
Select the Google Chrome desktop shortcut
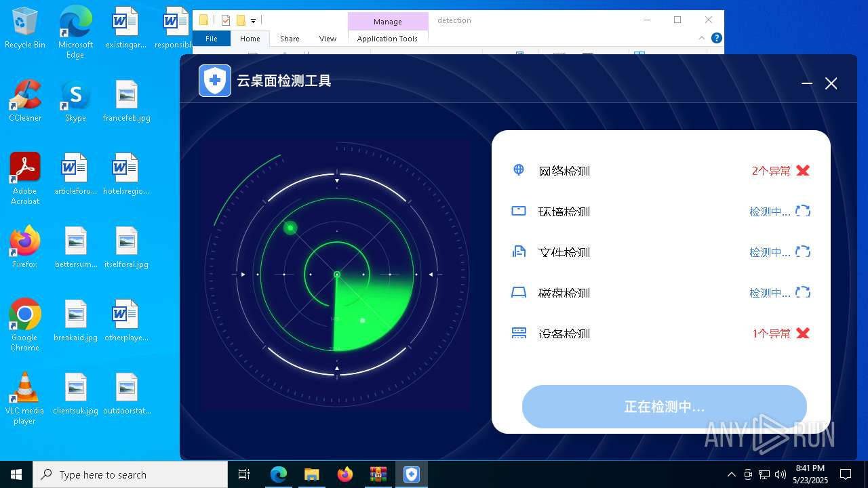tap(25, 325)
